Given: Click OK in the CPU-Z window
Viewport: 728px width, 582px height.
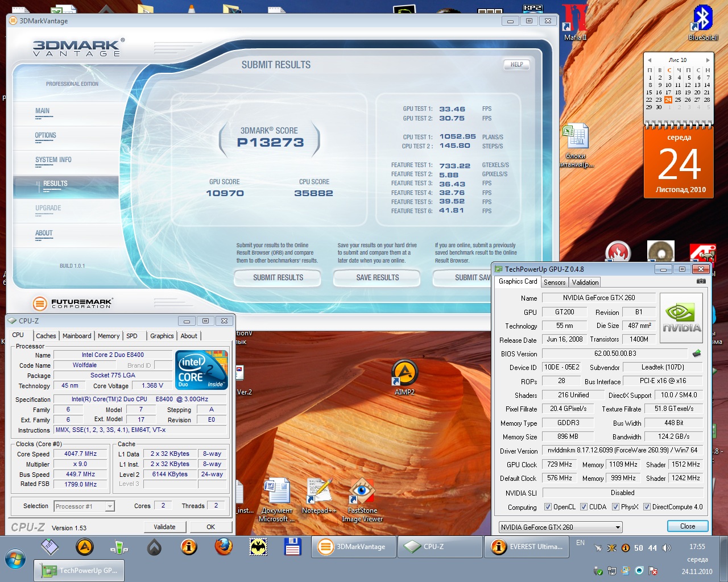Looking at the screenshot, I should (211, 527).
